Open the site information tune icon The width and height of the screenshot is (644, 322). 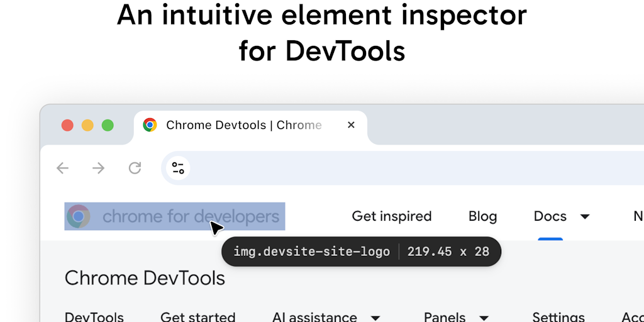(178, 168)
